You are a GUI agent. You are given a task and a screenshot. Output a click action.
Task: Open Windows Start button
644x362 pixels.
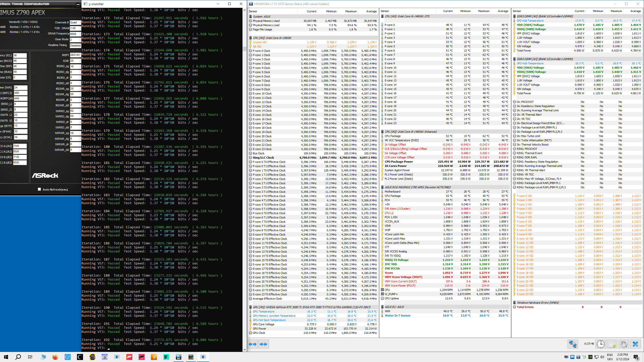[6, 357]
